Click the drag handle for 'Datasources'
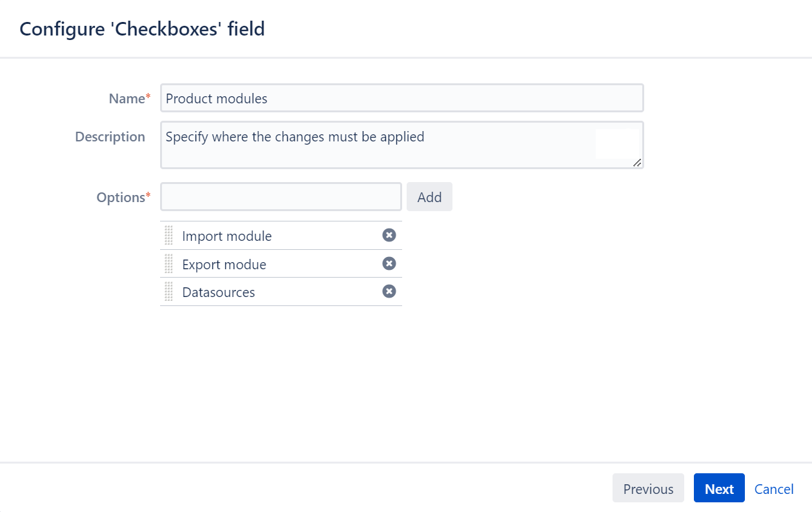The height and width of the screenshot is (512, 812). (x=168, y=292)
